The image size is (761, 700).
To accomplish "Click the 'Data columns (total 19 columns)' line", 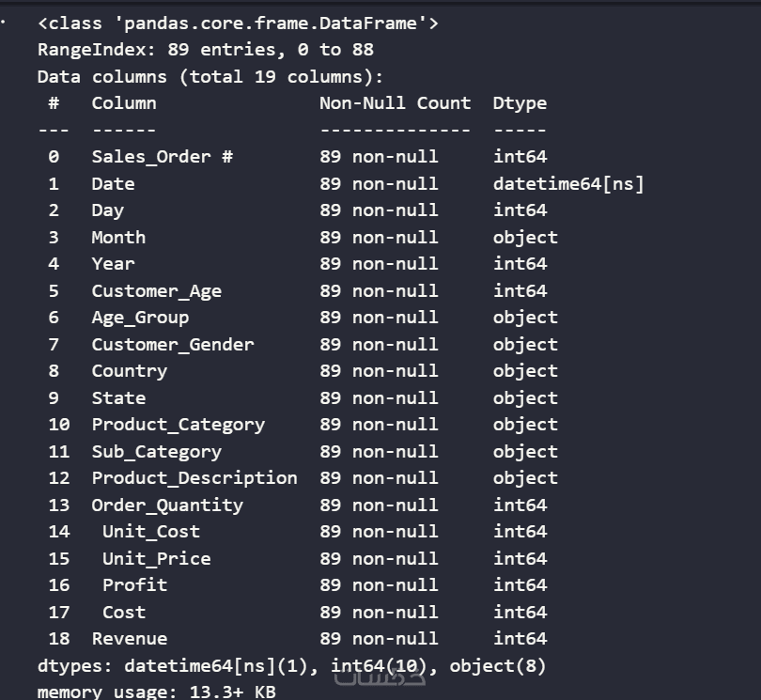I will (210, 76).
